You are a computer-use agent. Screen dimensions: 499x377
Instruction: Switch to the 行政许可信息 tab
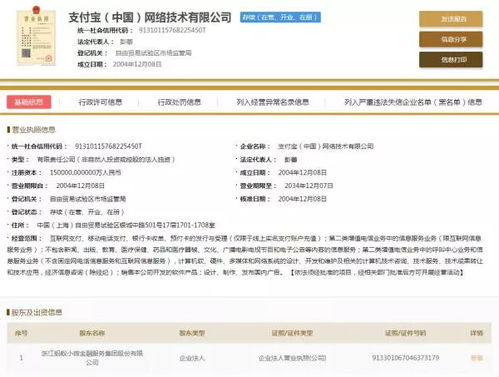click(100, 102)
